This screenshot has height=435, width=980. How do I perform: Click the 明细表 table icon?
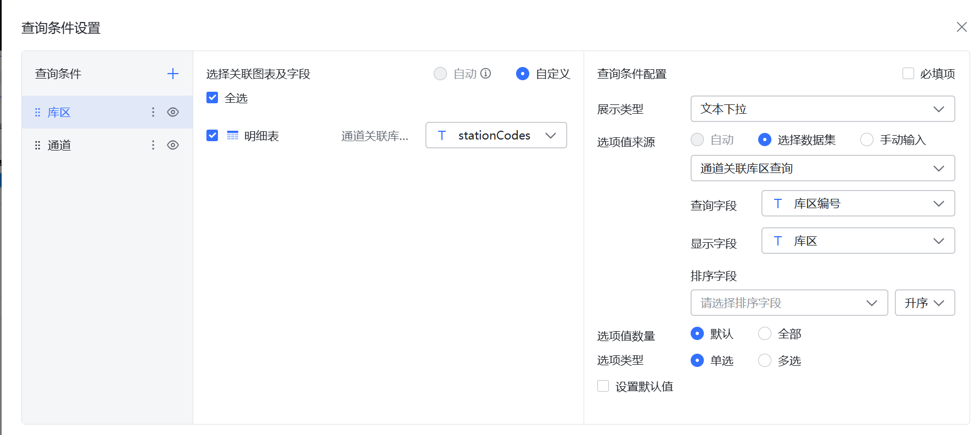(x=233, y=135)
